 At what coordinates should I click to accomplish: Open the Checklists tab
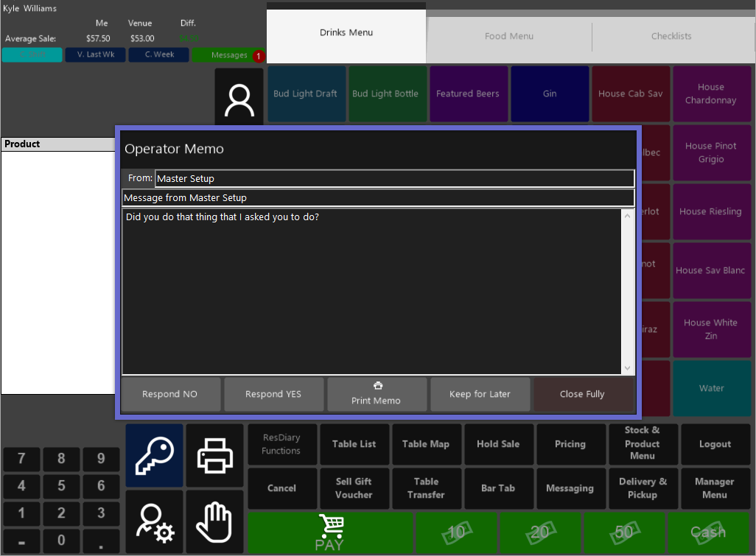671,36
